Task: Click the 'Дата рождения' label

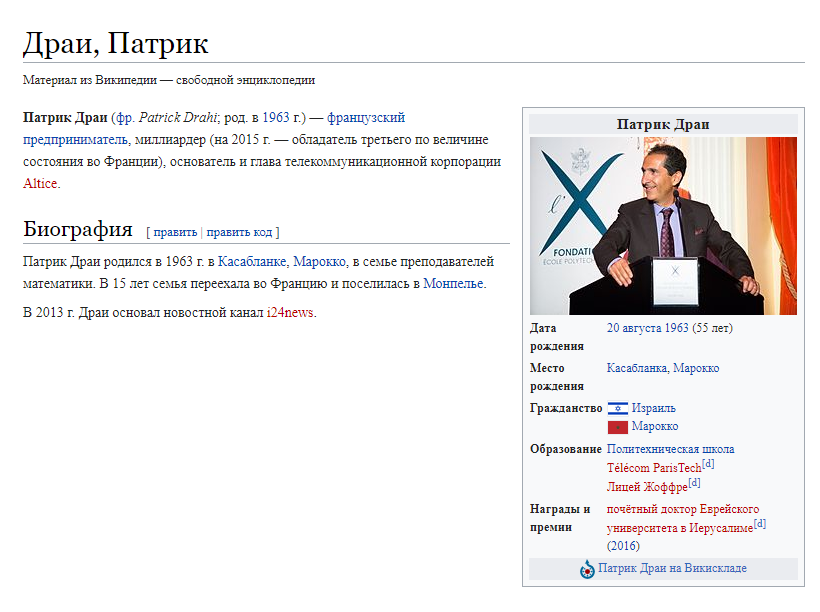Action: (x=557, y=337)
